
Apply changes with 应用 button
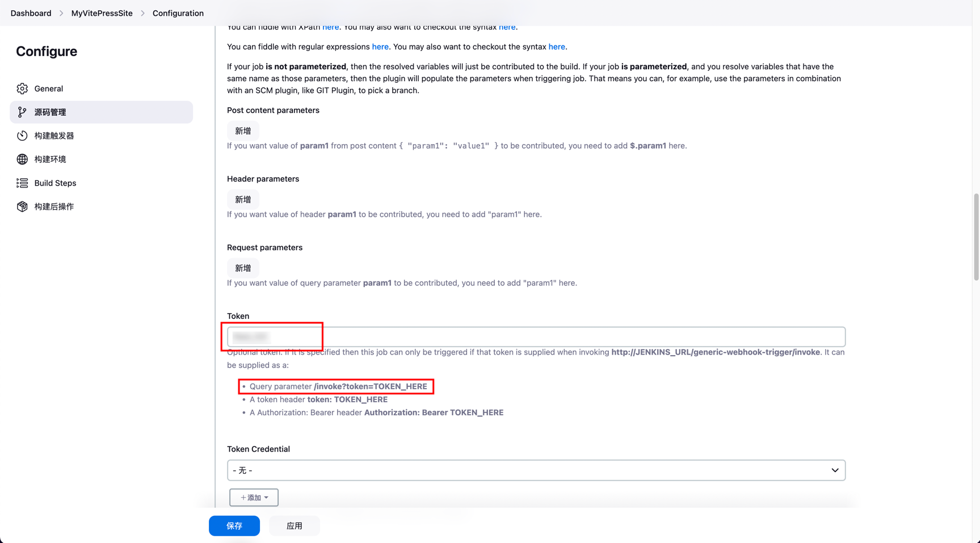tap(294, 526)
